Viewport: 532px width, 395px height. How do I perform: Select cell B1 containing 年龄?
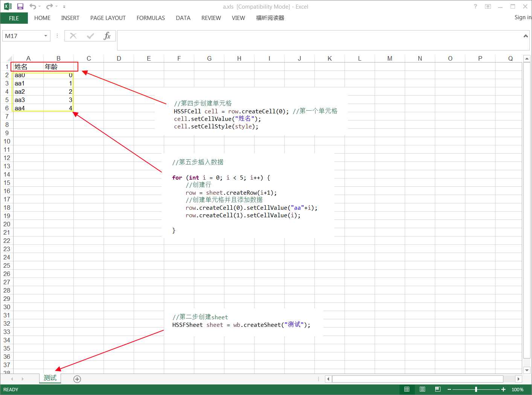tap(58, 67)
